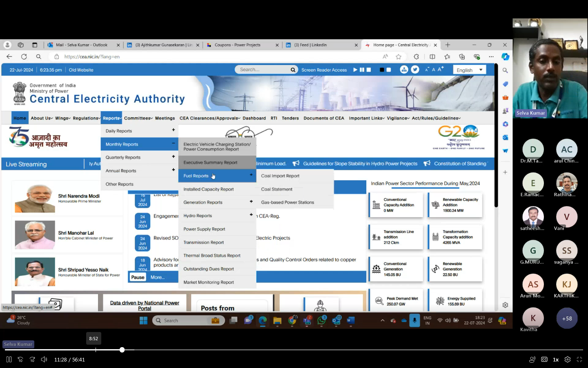Open the 1x playback speed menu
This screenshot has width=588, height=368.
coord(556,359)
